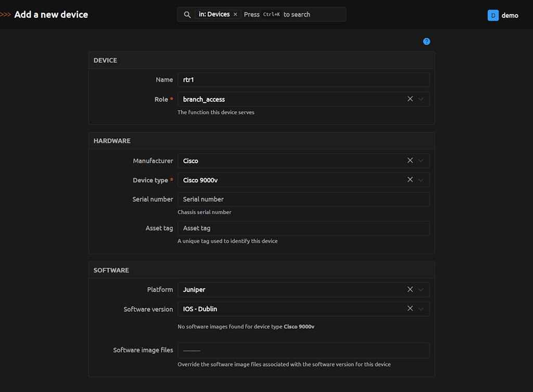This screenshot has width=533, height=392.
Task: Click the Name field containing rtr1
Action: [303, 80]
